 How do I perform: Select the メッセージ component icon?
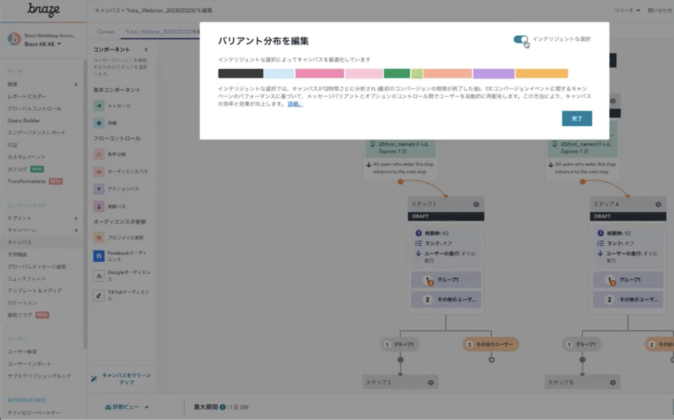point(99,106)
